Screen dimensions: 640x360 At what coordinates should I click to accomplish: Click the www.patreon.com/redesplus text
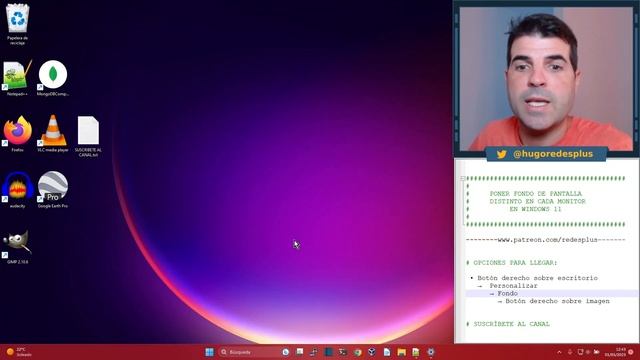(x=547, y=240)
